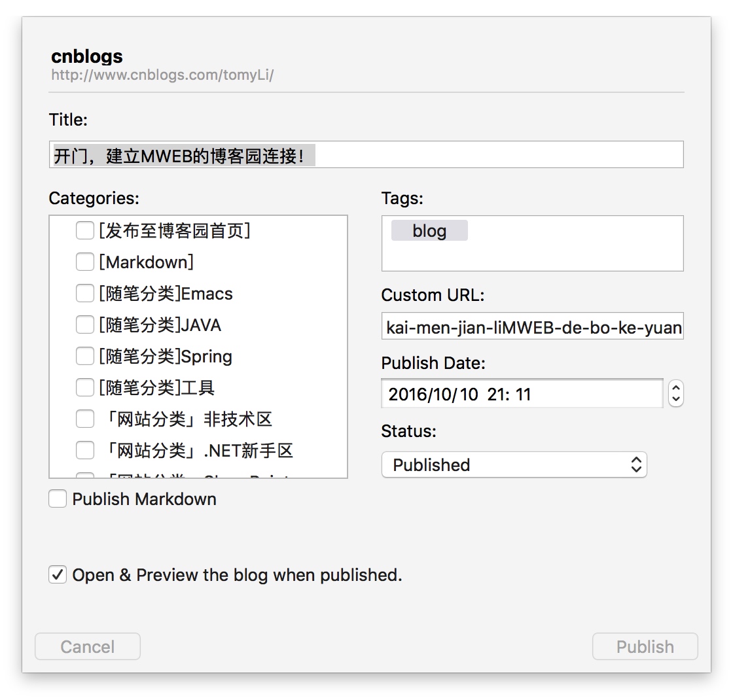Tick the [随笔分类]工具 category checkbox

84,387
